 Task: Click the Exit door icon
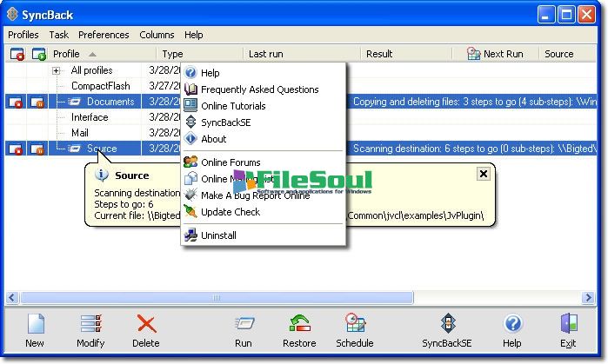tap(569, 324)
